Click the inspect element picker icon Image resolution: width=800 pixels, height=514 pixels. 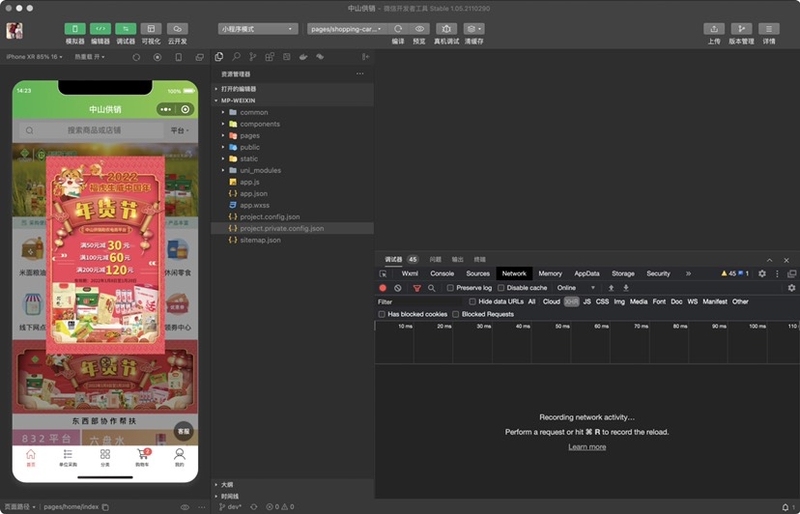click(x=383, y=274)
